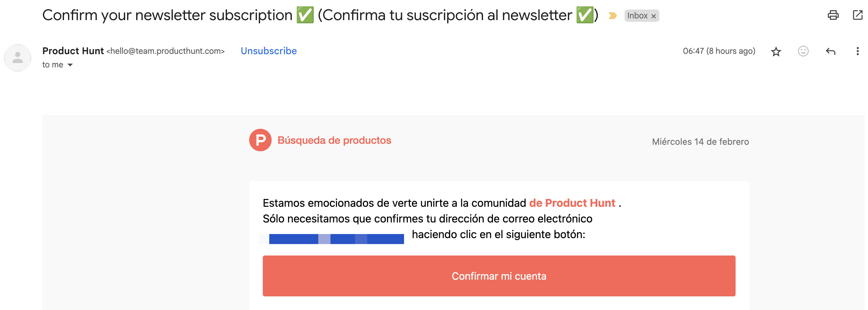Screen dimensions: 868x310
Task: Reply to Product Hunt
Action: click(831, 51)
